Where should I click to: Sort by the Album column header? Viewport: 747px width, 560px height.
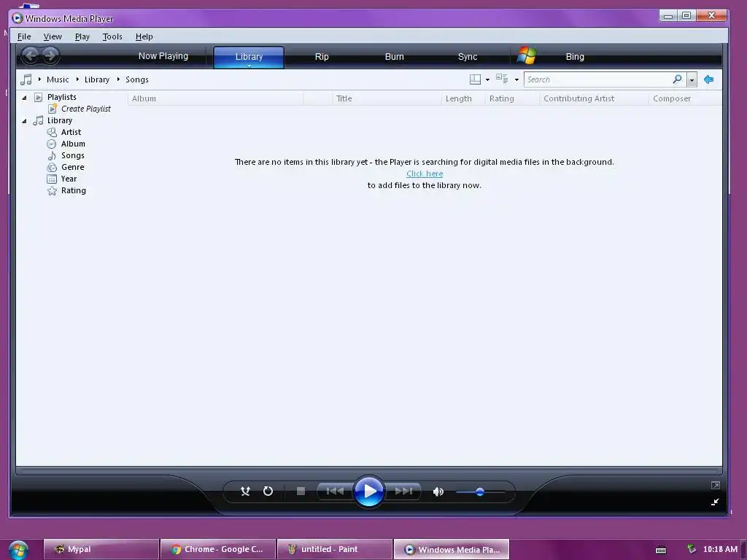215,98
